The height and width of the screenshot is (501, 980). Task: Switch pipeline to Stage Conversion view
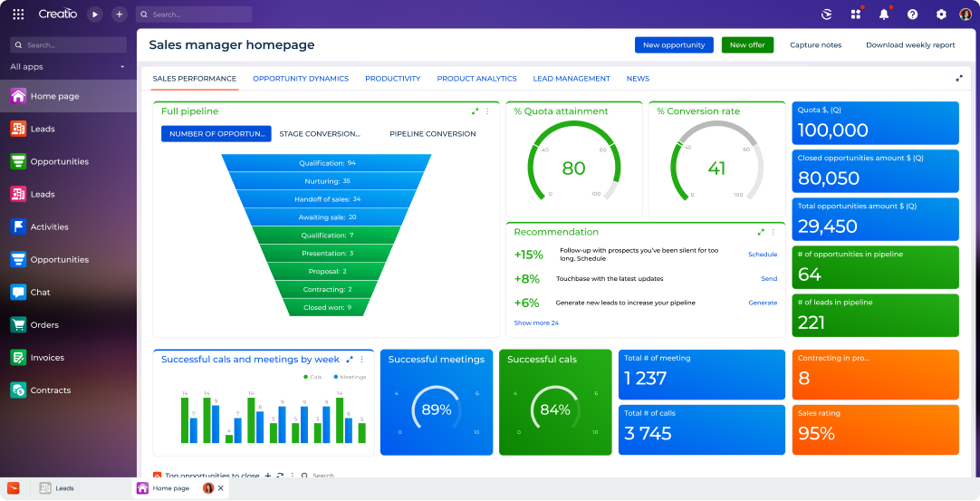[x=319, y=134]
